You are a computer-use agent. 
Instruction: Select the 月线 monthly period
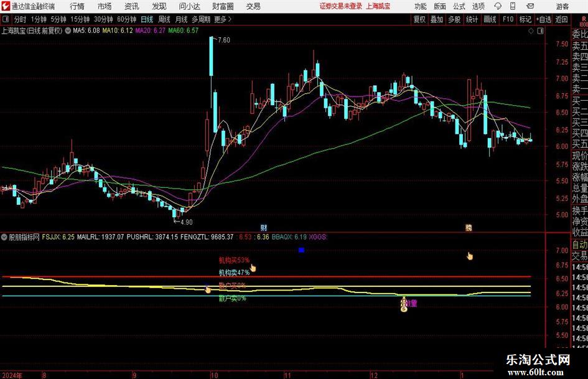[x=182, y=19]
